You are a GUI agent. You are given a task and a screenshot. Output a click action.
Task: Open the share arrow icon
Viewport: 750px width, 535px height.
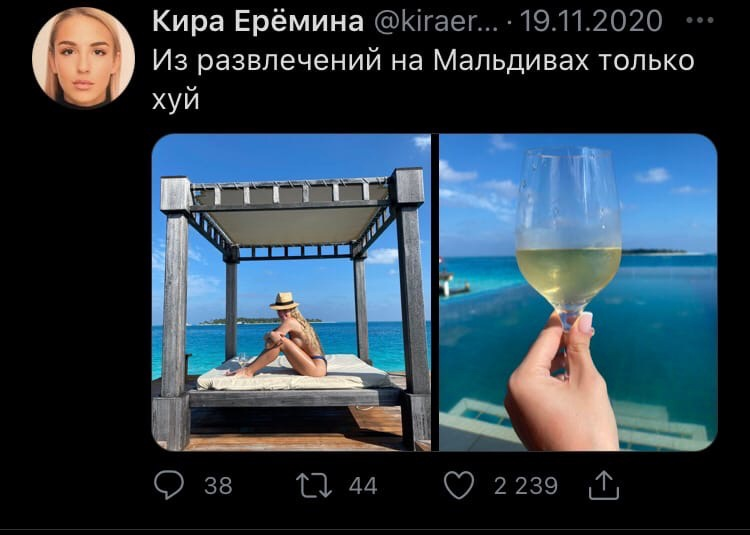pyautogui.click(x=604, y=485)
